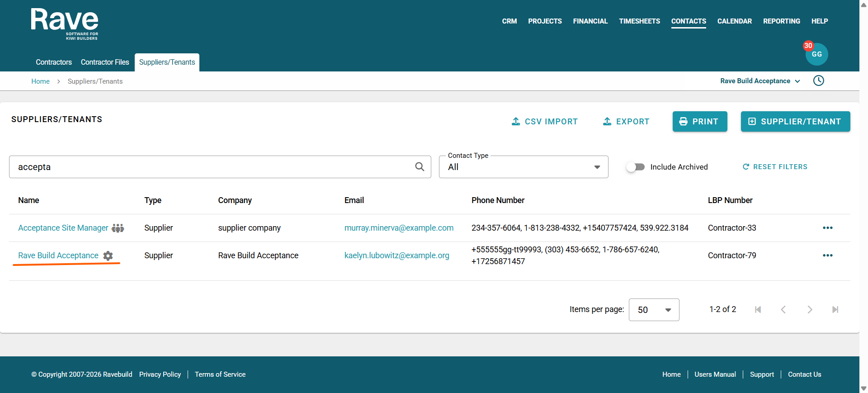The height and width of the screenshot is (393, 868).
Task: Open the Reporting menu
Action: (x=782, y=21)
